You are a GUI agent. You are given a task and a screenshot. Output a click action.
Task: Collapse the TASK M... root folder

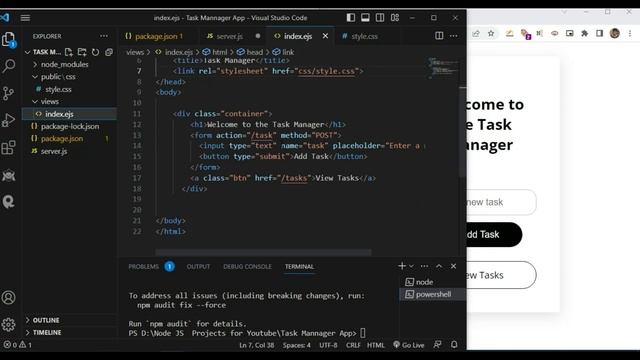click(x=42, y=52)
